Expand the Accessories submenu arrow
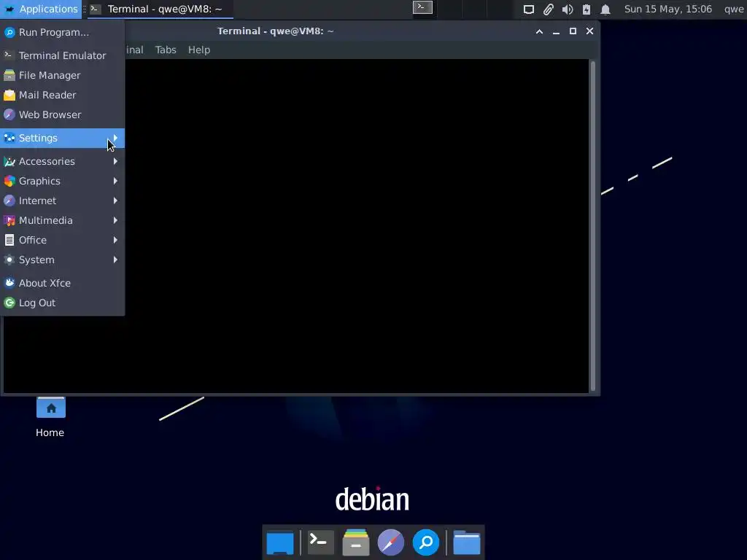Viewport: 747px width, 560px height. pos(115,161)
